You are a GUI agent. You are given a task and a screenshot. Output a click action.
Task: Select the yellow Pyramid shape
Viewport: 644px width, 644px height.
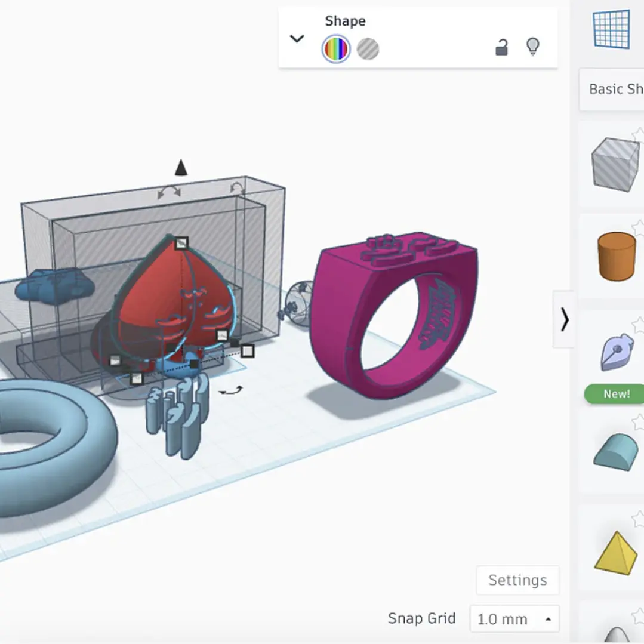click(x=616, y=553)
